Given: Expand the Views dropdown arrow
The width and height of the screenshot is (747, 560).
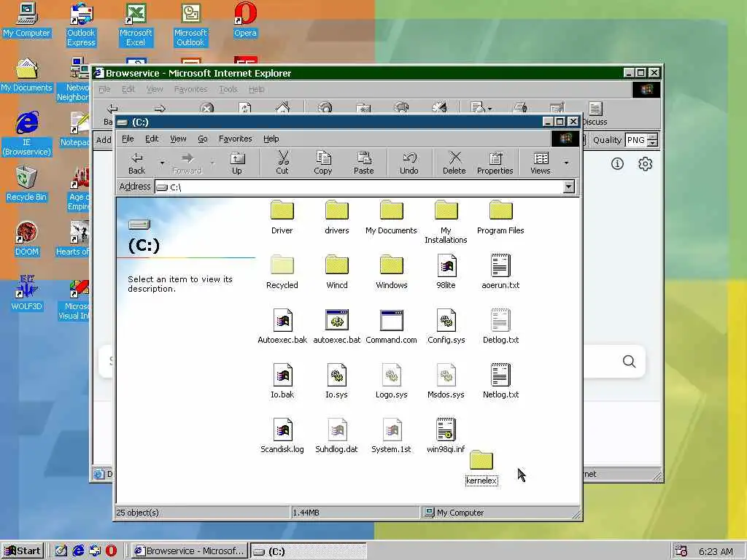Looking at the screenshot, I should click(566, 163).
